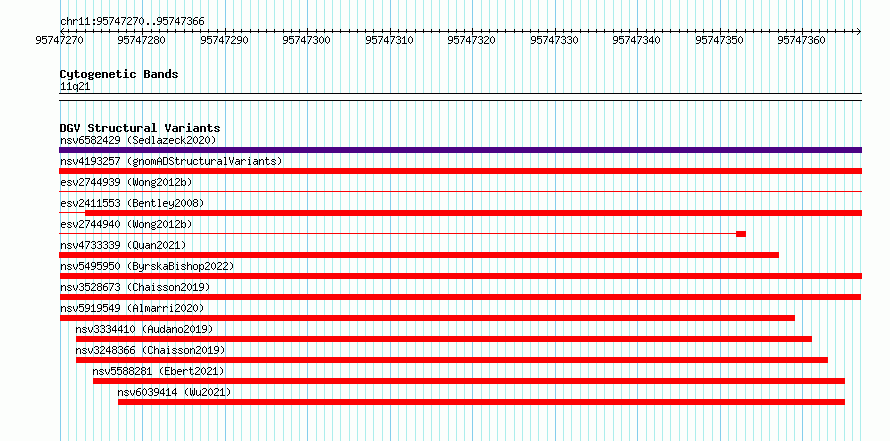Viewport: 890px width, 441px height.
Task: Open nsv3248366 (Chaisson2019) label
Action: click(150, 350)
